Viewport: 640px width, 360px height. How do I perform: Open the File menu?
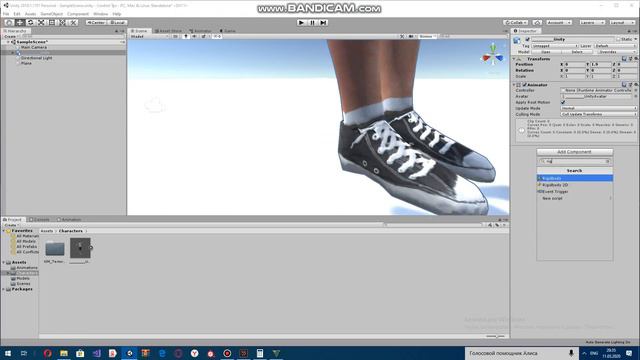(x=6, y=14)
